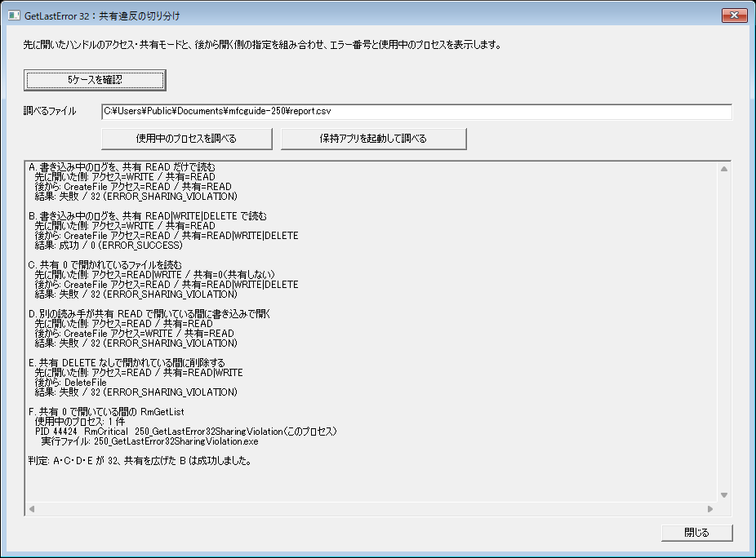Click the line starting 'PID 44424 RmCritical'
This screenshot has width=756, height=558.
[x=185, y=432]
